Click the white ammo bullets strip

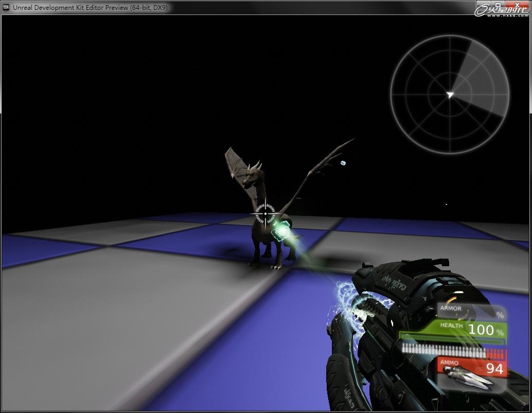pos(444,350)
